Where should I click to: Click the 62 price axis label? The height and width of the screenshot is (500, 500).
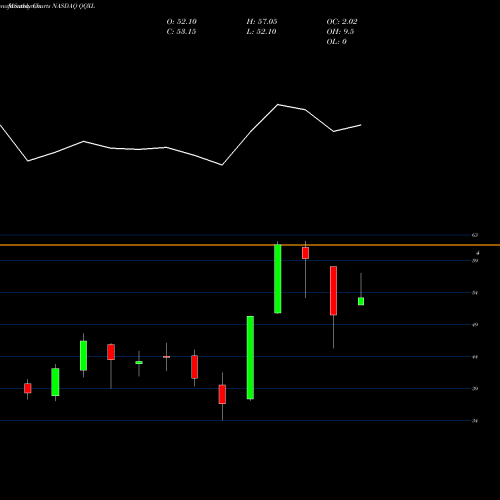pyautogui.click(x=475, y=235)
